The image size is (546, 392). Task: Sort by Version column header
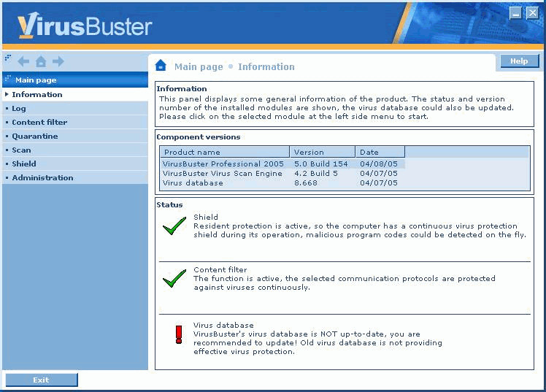click(x=323, y=152)
